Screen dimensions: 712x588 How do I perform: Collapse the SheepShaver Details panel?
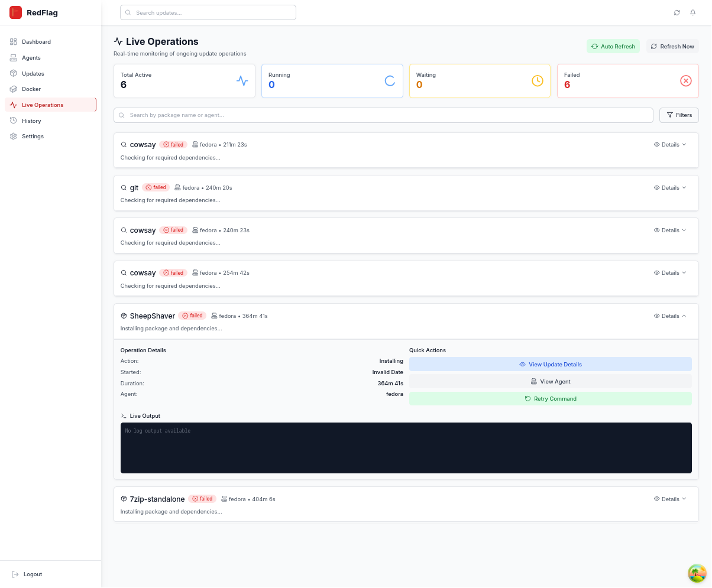tap(669, 316)
